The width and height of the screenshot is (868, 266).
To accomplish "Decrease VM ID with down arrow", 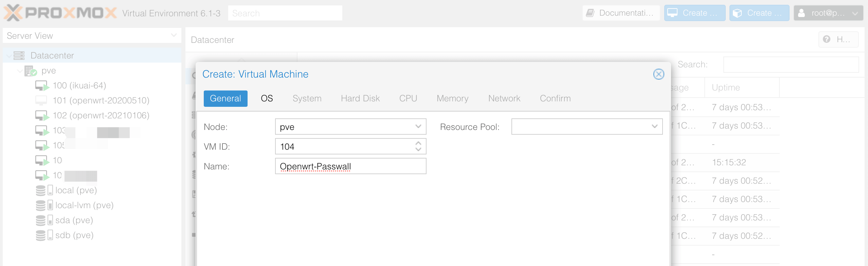I will 418,149.
